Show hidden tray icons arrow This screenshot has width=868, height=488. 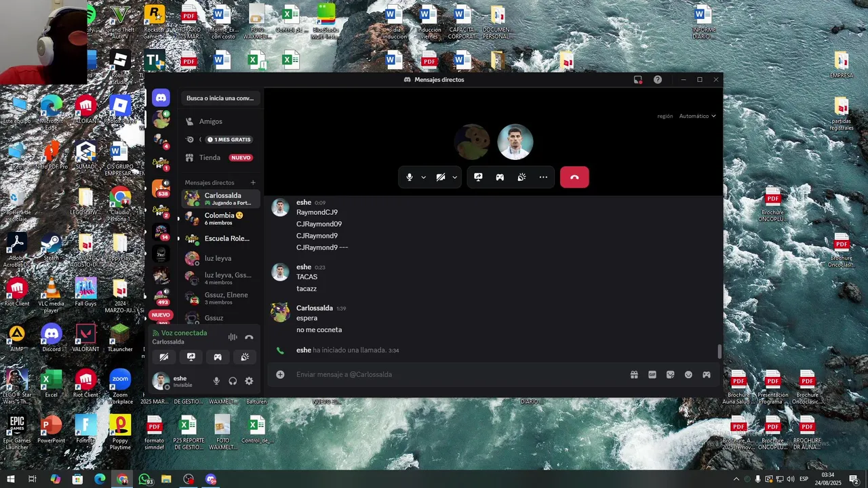[x=736, y=479]
